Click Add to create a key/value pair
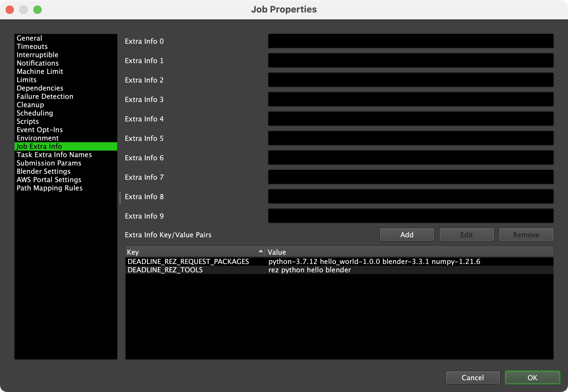568x392 pixels. (406, 234)
